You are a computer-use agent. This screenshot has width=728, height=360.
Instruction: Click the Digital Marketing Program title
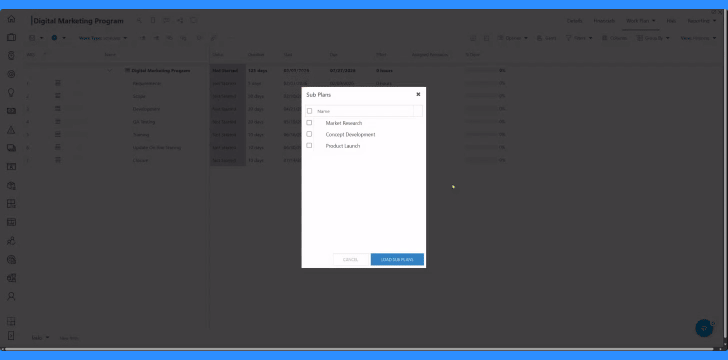(78, 21)
